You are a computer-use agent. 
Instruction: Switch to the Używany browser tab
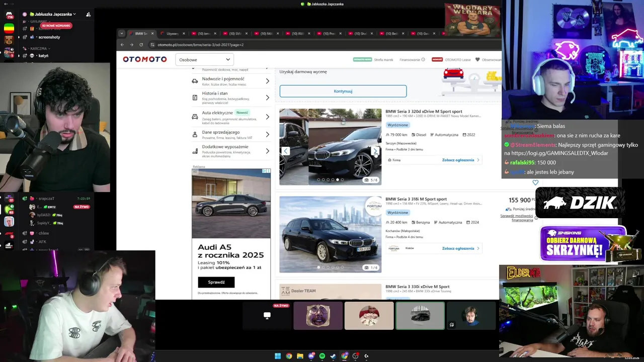173,34
